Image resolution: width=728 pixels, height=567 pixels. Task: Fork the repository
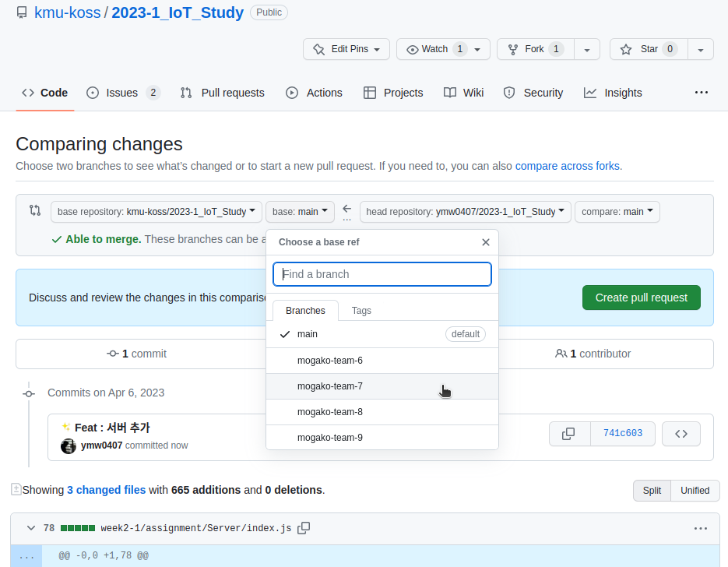(x=536, y=49)
